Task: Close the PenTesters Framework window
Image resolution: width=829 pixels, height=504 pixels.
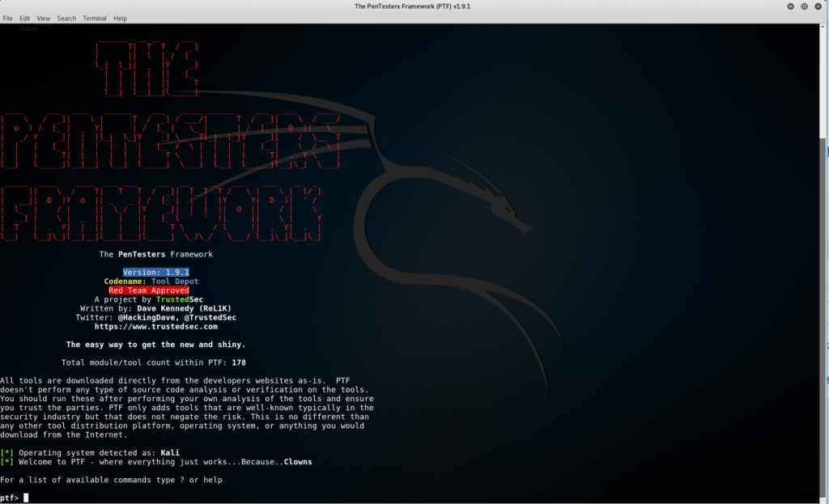Action: [818, 6]
